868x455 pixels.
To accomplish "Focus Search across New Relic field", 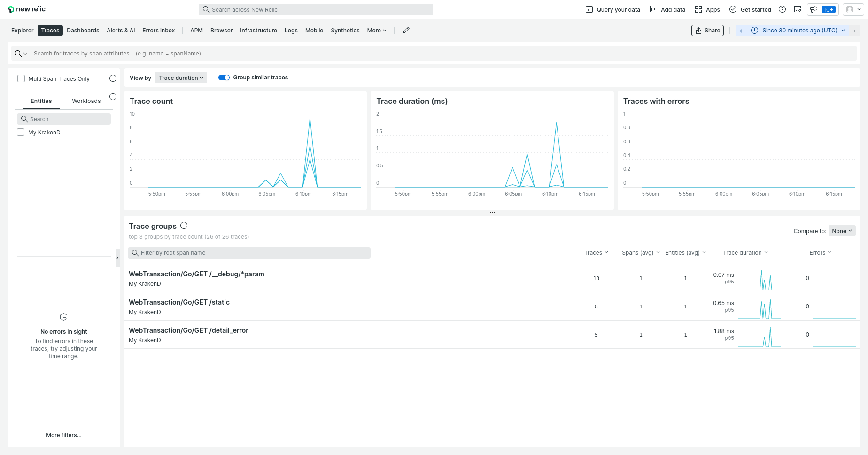I will 316,9.
